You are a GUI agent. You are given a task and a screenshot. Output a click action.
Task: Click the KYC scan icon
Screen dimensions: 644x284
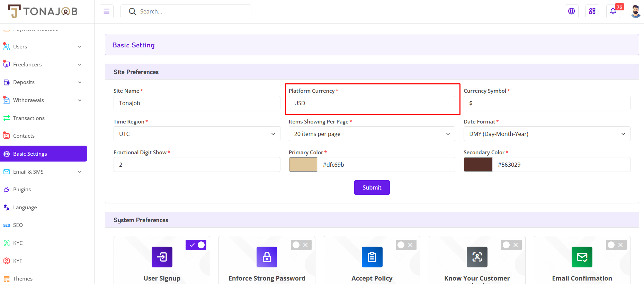click(x=7, y=243)
